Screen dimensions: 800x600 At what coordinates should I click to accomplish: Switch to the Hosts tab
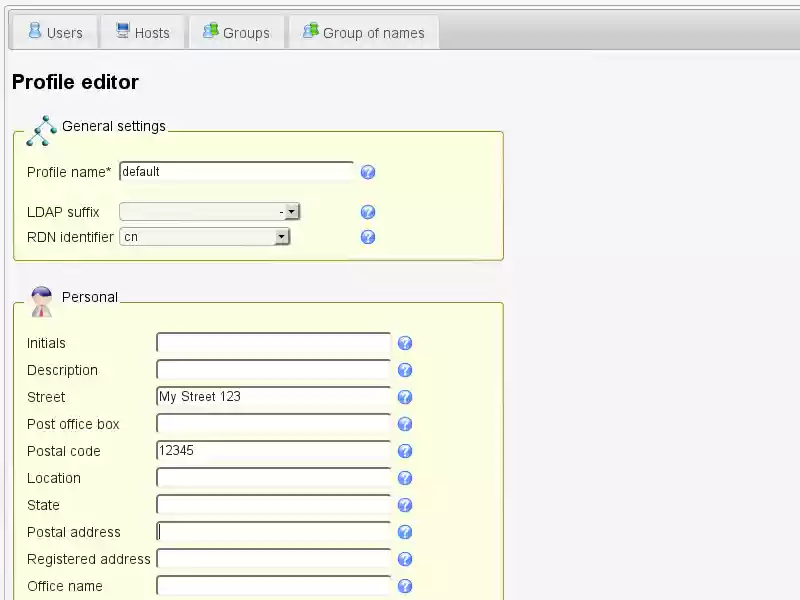tap(142, 31)
